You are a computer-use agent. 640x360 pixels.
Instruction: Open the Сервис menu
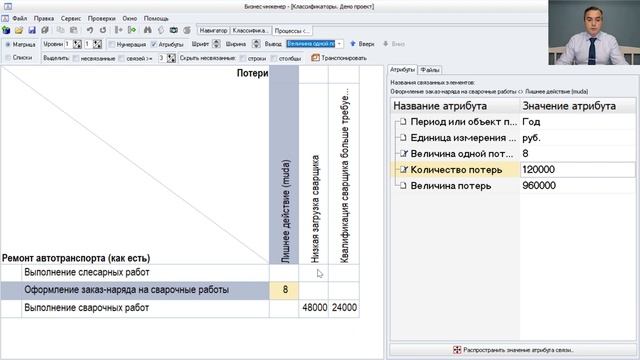(71, 18)
